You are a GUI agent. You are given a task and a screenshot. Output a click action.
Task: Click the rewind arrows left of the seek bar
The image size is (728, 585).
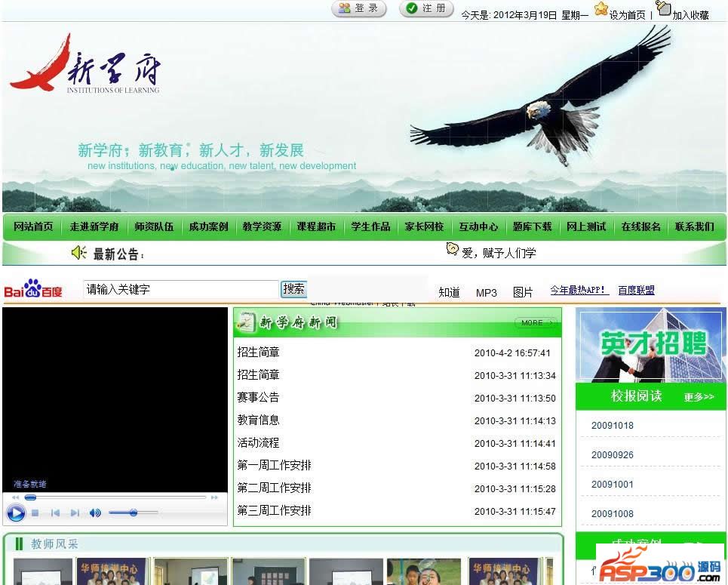pyautogui.click(x=15, y=497)
